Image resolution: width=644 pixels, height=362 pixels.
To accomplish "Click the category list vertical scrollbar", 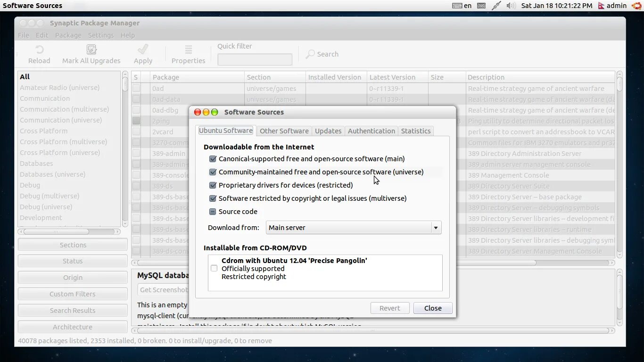I will [x=125, y=149].
